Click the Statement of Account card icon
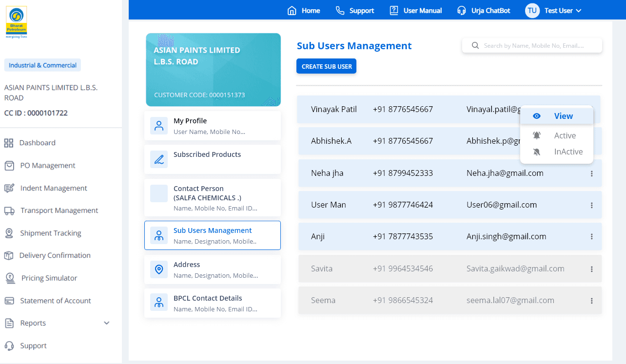 point(9,301)
